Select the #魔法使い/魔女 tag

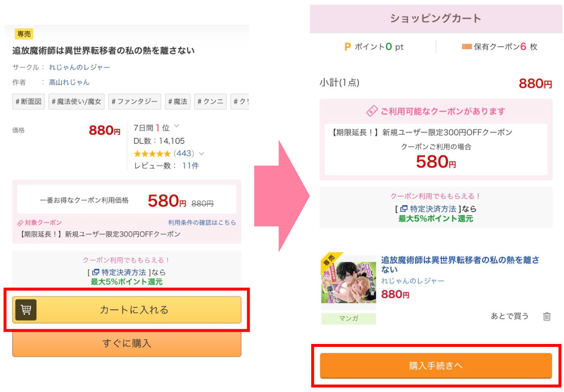pyautogui.click(x=76, y=101)
